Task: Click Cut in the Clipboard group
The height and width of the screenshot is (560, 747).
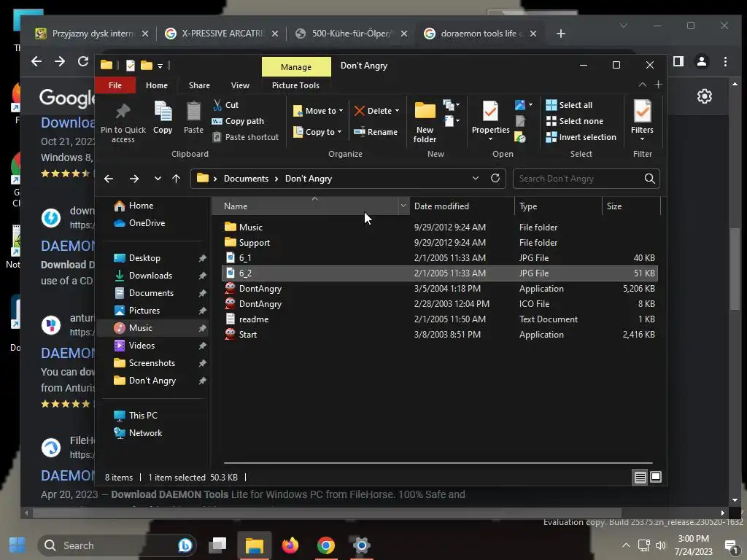Action: [x=225, y=105]
